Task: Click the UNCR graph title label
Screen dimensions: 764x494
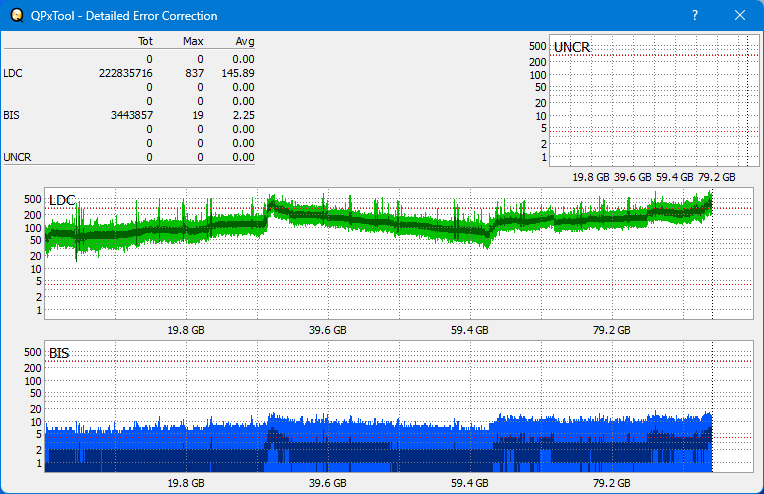Action: [572, 47]
